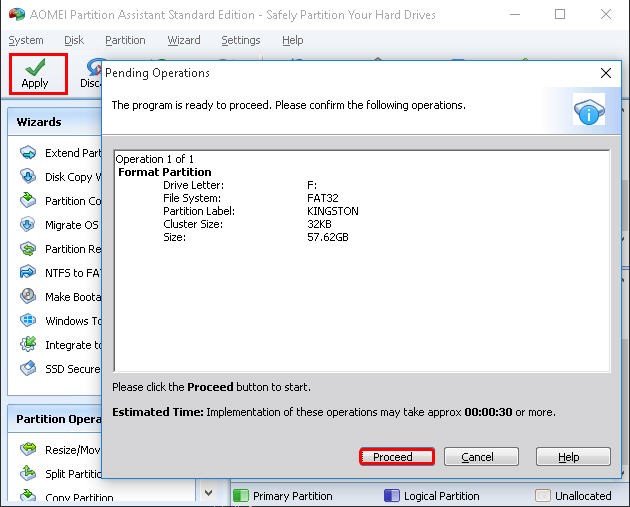This screenshot has width=630, height=507.
Task: Open the Partition Recovery wizard icon
Action: pos(28,249)
